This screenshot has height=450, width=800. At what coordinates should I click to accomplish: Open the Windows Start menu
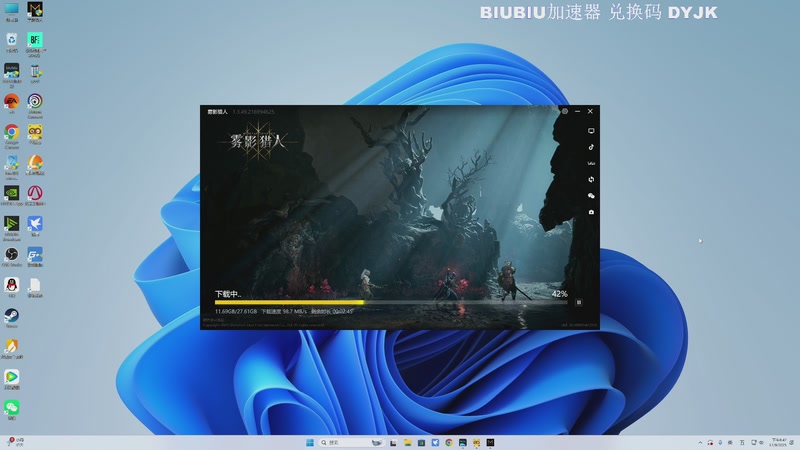point(310,442)
